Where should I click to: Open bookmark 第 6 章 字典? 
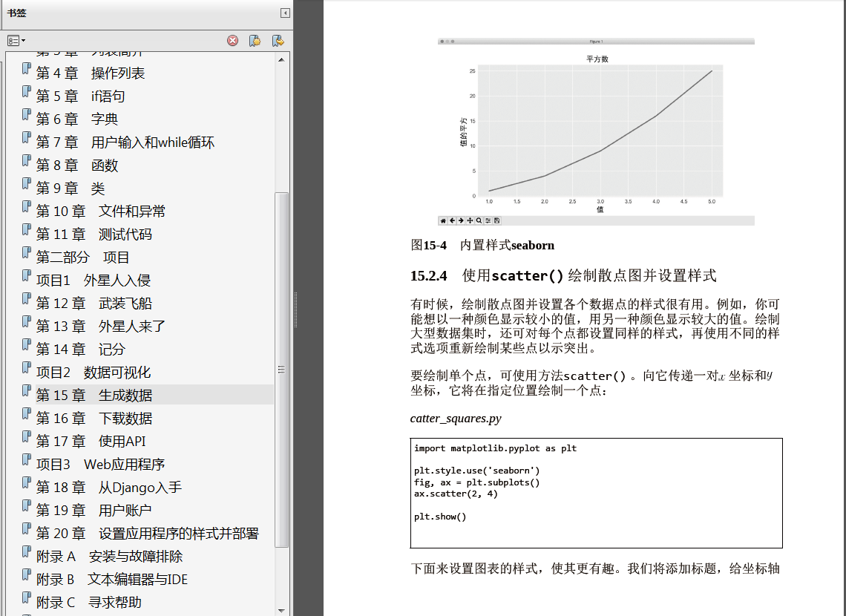click(76, 119)
